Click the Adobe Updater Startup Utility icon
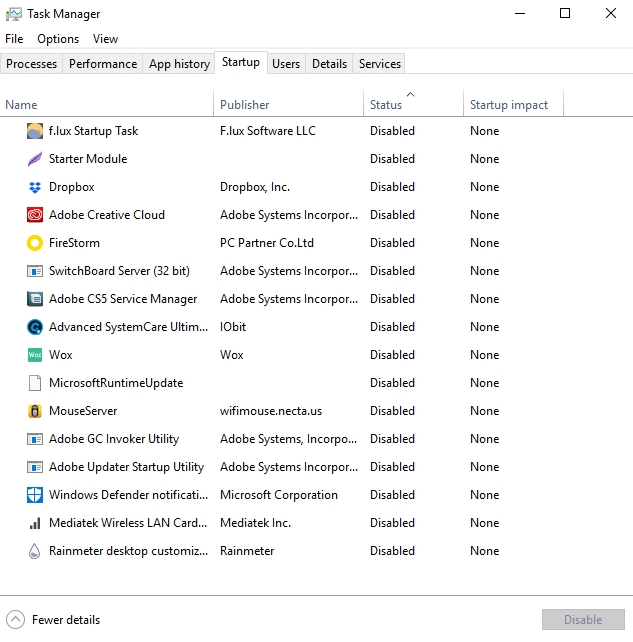The height and width of the screenshot is (642, 633). 35,467
